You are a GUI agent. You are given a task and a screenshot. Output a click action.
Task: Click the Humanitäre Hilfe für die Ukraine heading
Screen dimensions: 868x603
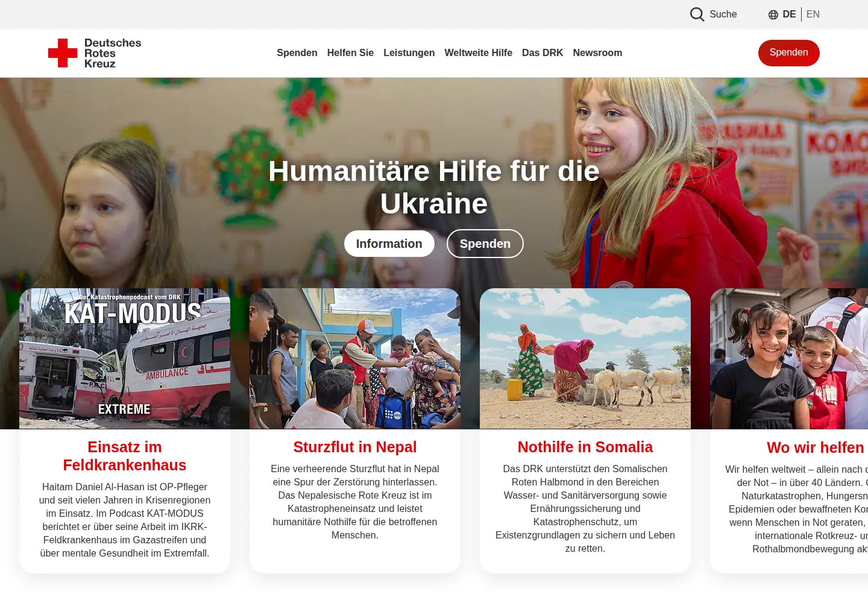pyautogui.click(x=434, y=188)
